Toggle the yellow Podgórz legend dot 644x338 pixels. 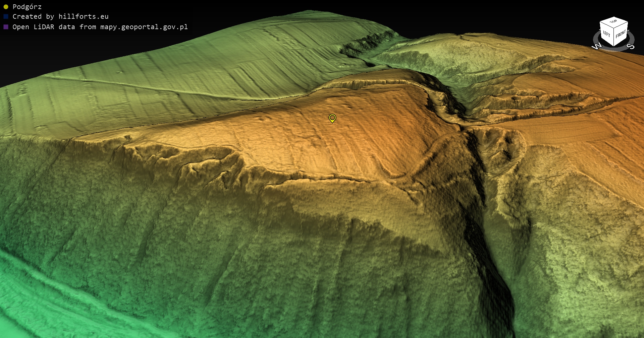[x=6, y=7]
